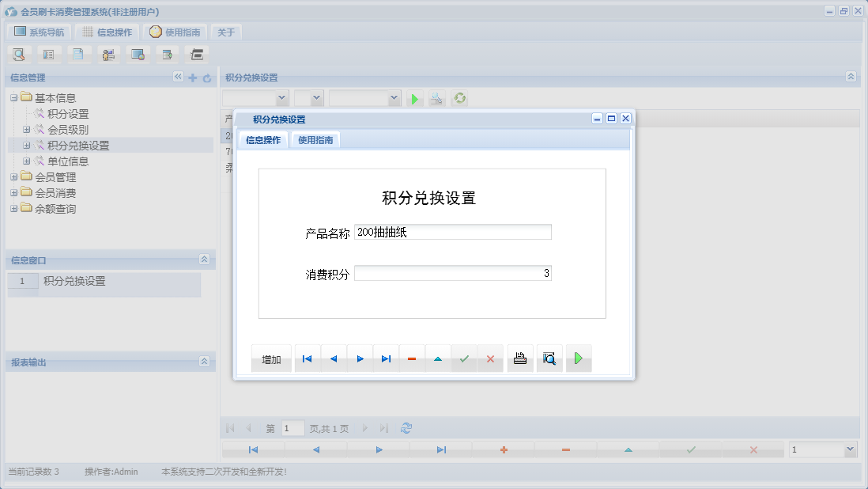Click the member management person icon
Viewport: 868px width, 489px height.
(108, 54)
